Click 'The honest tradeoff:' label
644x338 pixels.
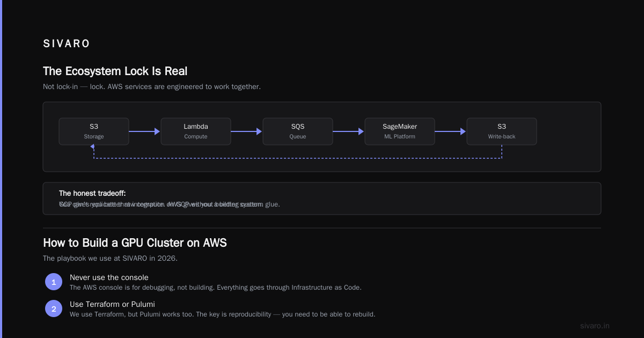(x=92, y=193)
